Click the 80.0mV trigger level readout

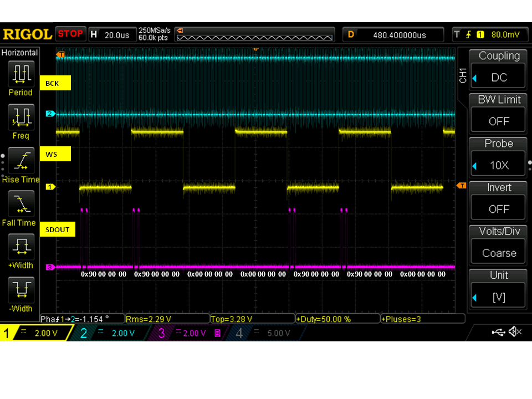point(505,34)
